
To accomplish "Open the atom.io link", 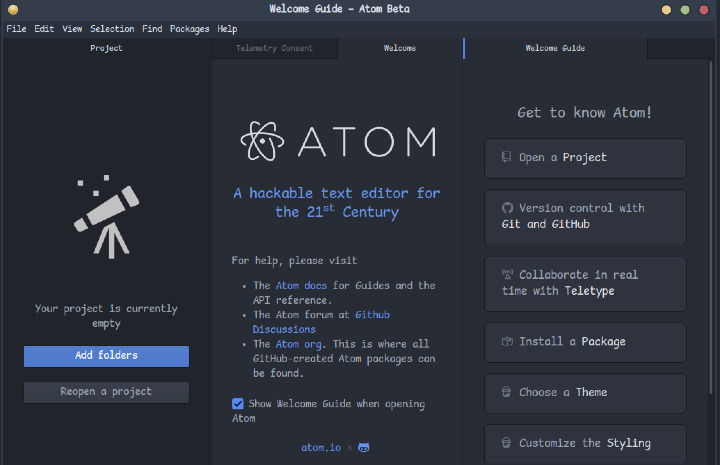I will pyautogui.click(x=321, y=448).
